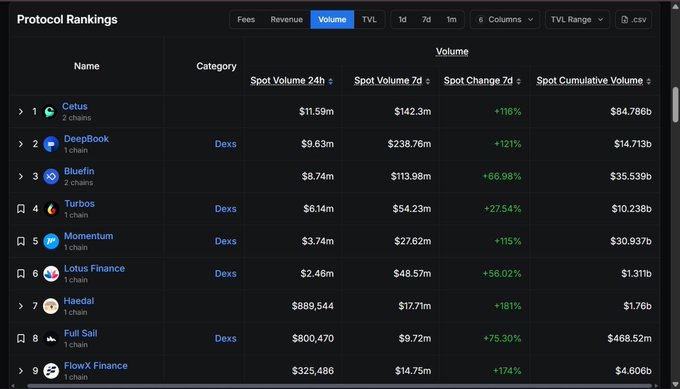Click the DeepBook protocol logo icon
Image resolution: width=680 pixels, height=389 pixels.
51,144
